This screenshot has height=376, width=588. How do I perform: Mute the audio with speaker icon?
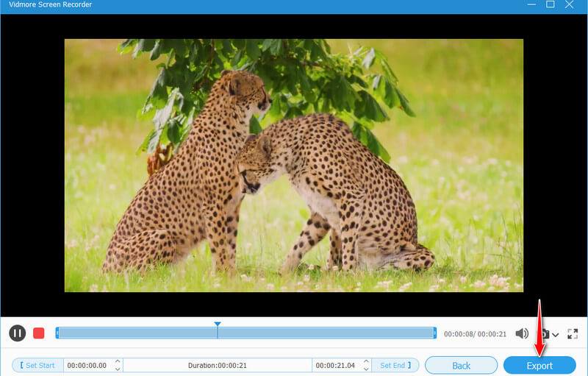(522, 333)
